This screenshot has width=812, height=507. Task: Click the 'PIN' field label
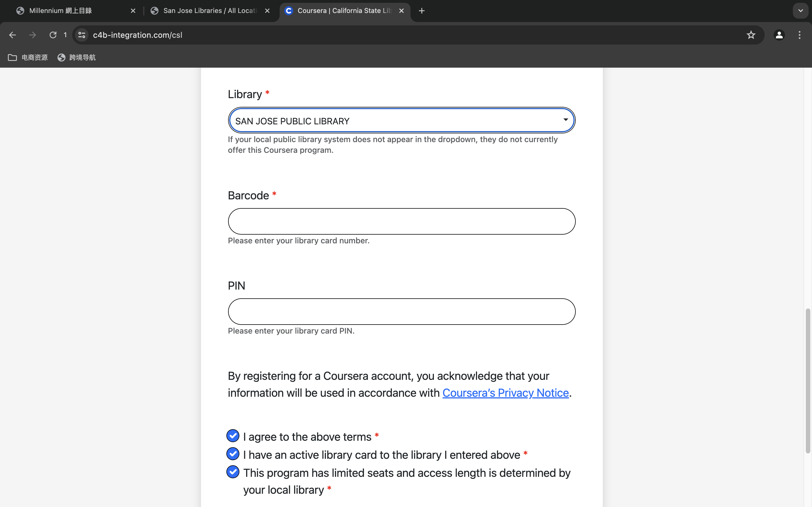click(236, 286)
